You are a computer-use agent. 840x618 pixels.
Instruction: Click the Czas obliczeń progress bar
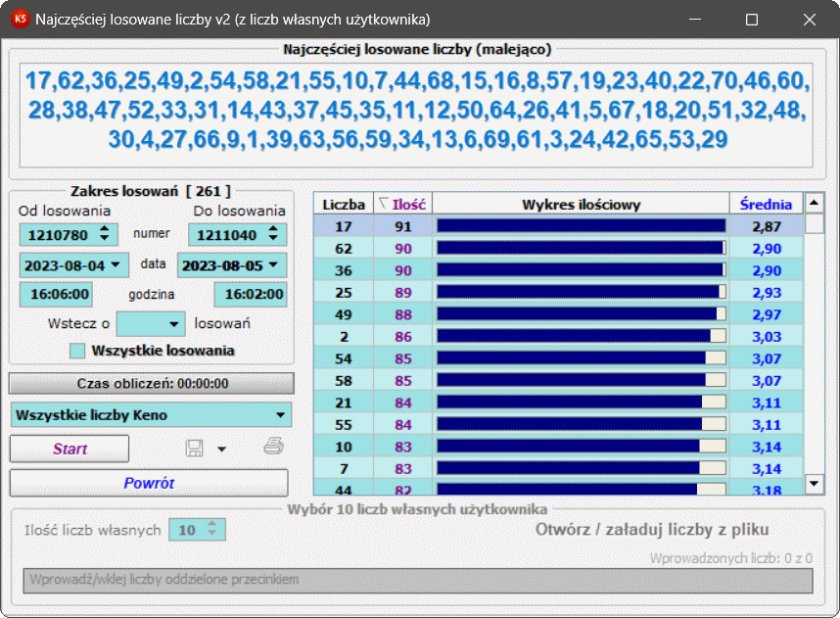pos(151,384)
